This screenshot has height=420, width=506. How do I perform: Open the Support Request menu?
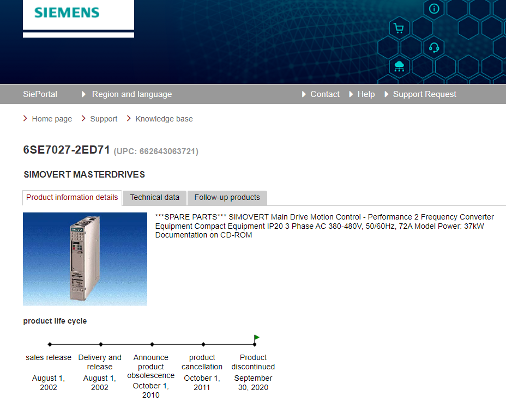(x=424, y=94)
